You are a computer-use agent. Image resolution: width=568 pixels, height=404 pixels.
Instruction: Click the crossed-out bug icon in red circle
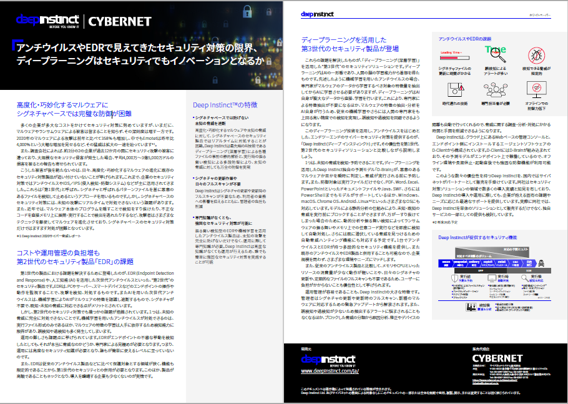536,55
